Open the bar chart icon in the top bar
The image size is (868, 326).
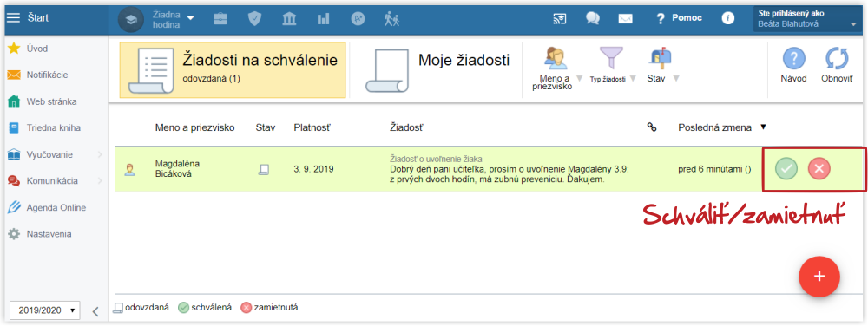point(323,19)
